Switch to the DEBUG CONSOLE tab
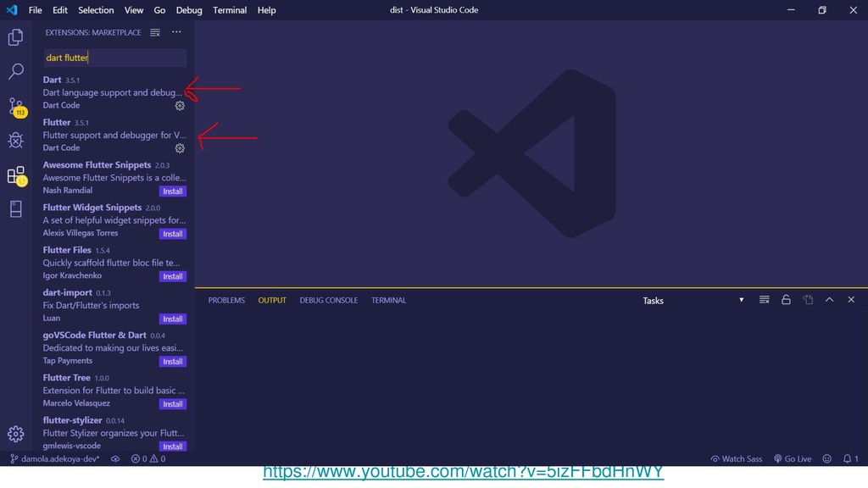Screen dimensions: 868x488 point(329,300)
